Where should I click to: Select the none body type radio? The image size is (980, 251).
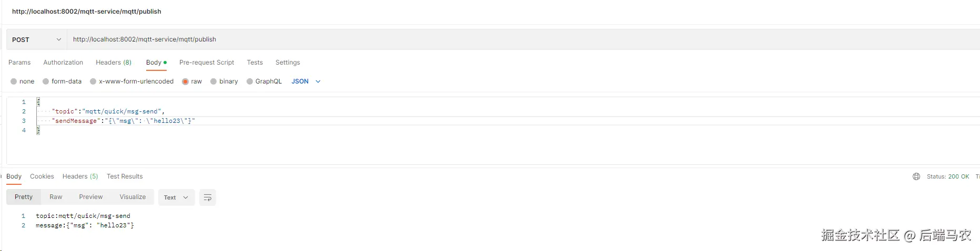[x=14, y=81]
